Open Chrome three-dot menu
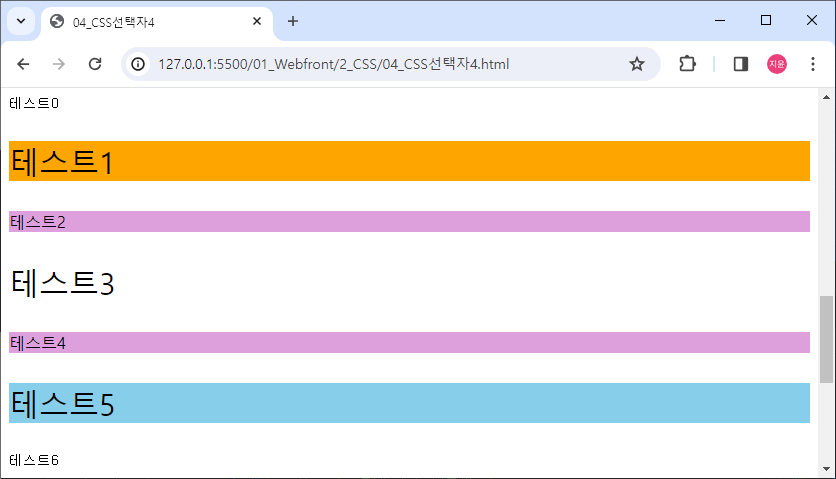 pos(813,64)
